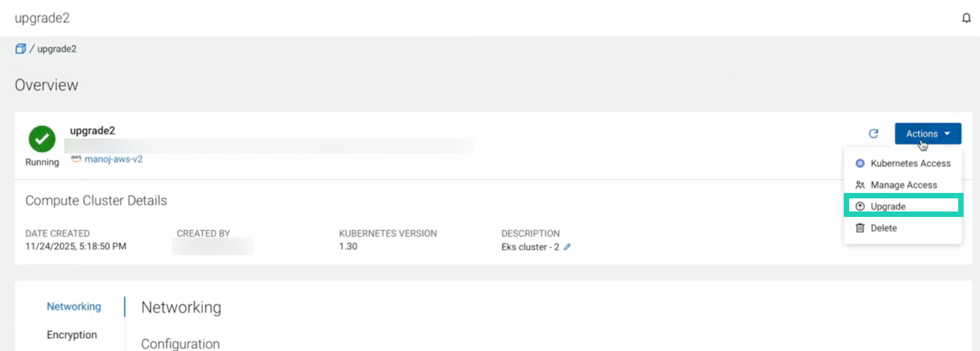Image resolution: width=980 pixels, height=351 pixels.
Task: Select Upgrade from the Actions menu
Action: 888,206
